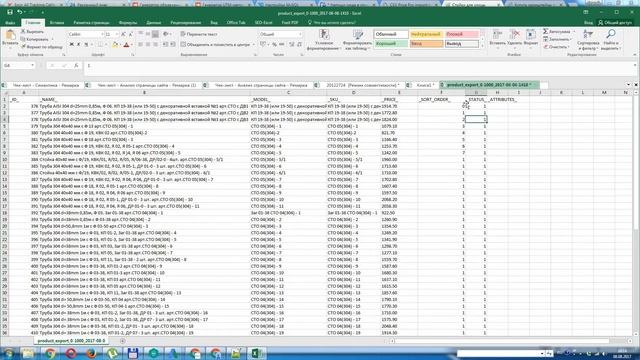Screen dimensions: 640x360
Task: Open the File (Файл) tab
Action: click(10, 22)
